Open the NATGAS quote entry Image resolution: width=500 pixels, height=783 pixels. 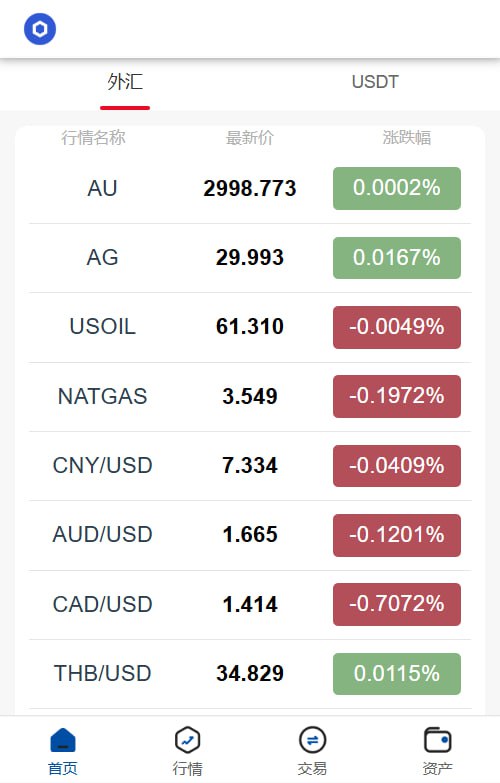[250, 396]
